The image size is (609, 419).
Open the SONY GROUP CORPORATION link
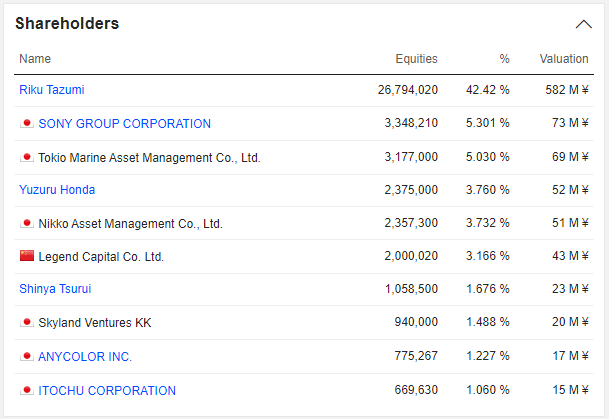coord(124,124)
